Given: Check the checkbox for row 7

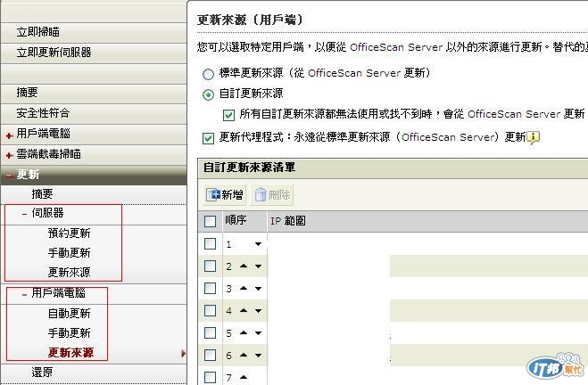Looking at the screenshot, I should coord(210,377).
